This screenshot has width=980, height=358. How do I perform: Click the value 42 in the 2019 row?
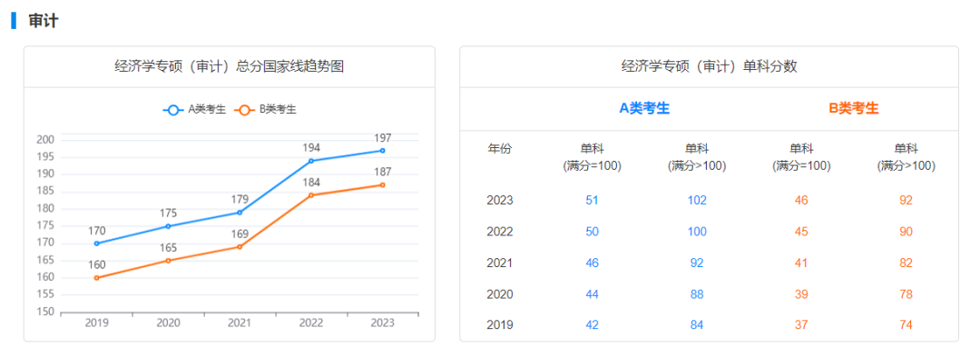click(x=592, y=325)
